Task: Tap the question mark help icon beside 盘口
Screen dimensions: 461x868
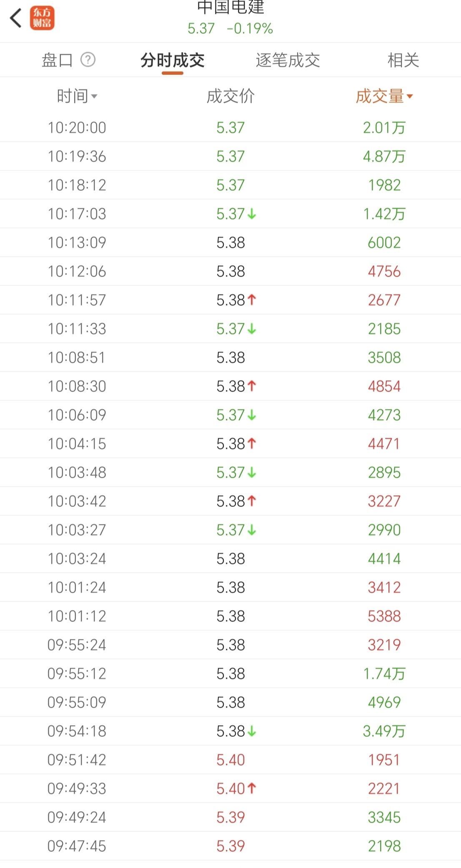Action: point(88,60)
